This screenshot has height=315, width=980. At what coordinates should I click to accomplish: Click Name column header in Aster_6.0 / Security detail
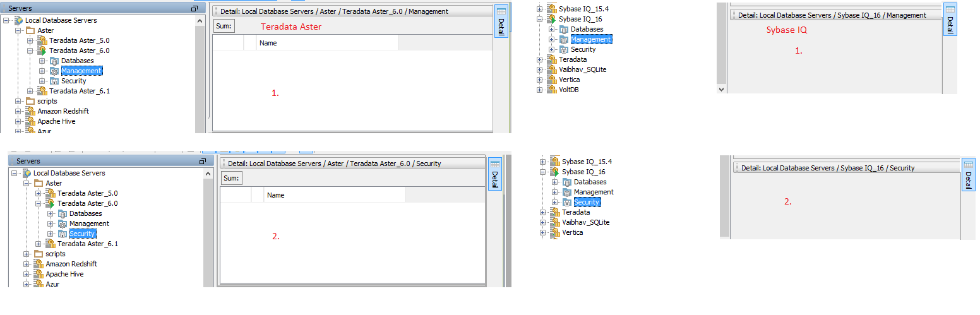coord(335,195)
